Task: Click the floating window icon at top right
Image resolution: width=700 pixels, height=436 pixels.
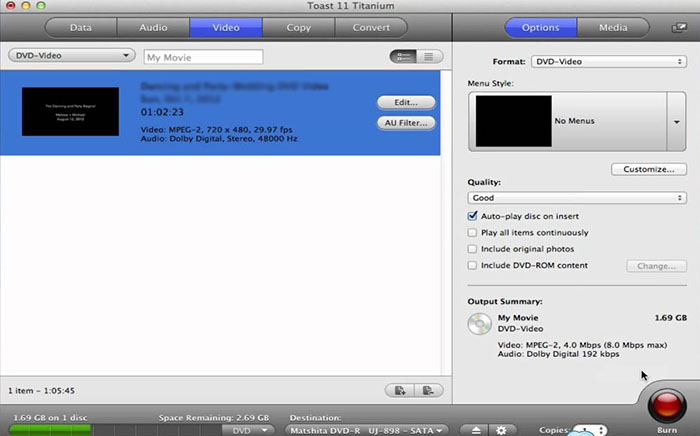Action: [679, 28]
